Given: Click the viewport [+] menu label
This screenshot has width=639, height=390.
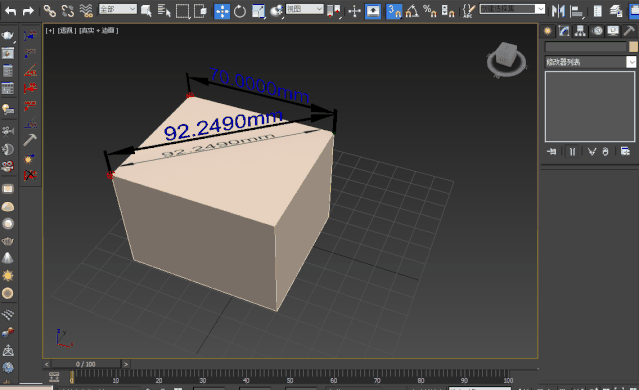Looking at the screenshot, I should [x=50, y=31].
